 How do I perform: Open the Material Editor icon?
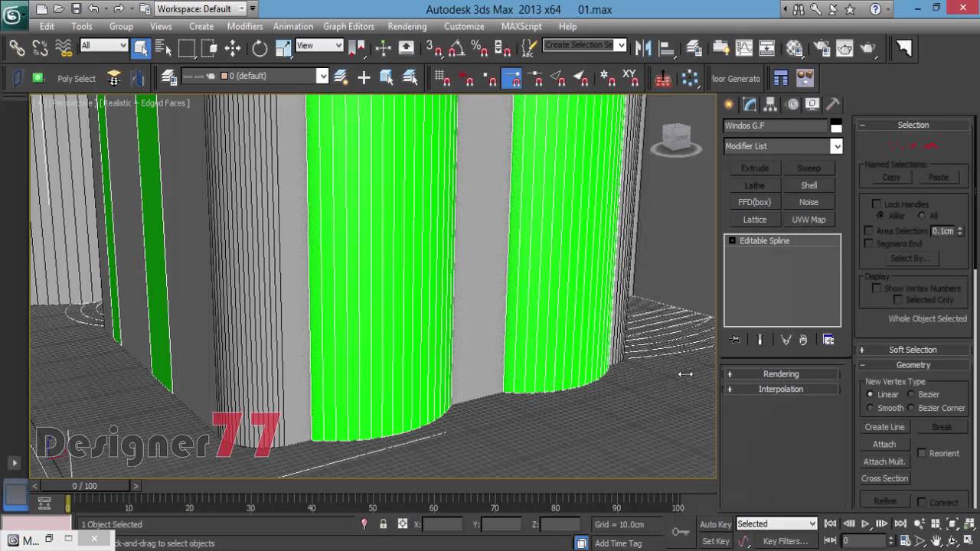click(x=794, y=48)
